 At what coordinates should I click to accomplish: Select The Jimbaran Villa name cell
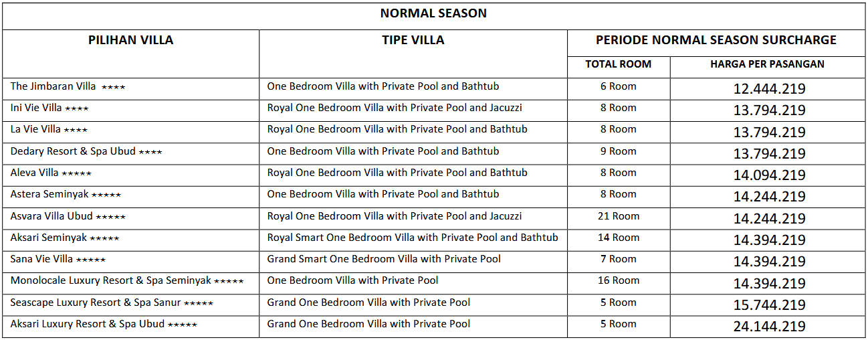click(x=68, y=86)
